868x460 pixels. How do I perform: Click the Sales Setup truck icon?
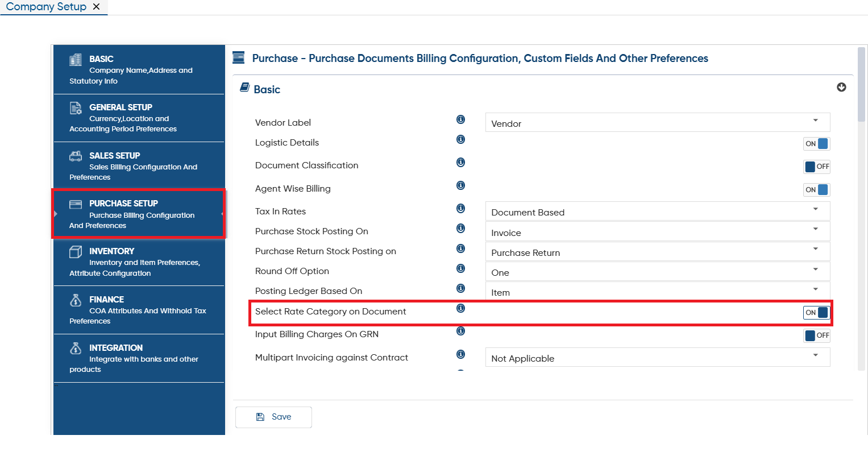tap(76, 156)
